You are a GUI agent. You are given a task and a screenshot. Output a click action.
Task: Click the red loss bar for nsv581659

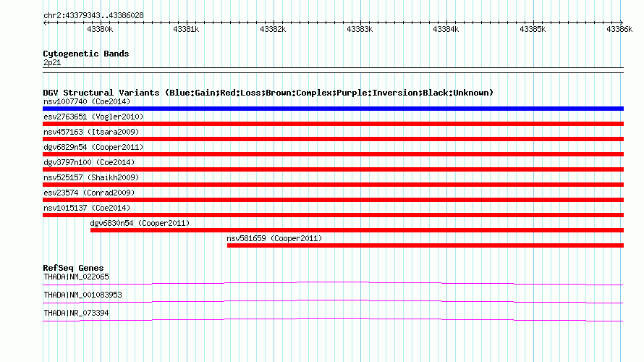click(425, 245)
